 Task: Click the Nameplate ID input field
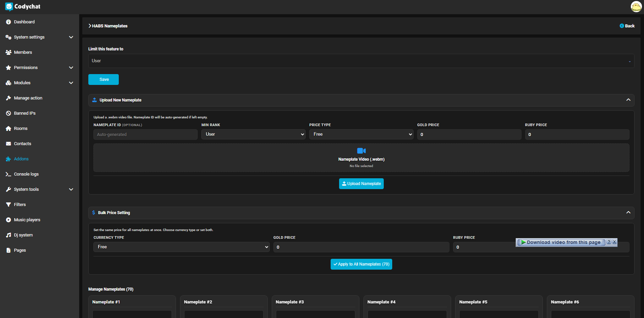coord(145,135)
